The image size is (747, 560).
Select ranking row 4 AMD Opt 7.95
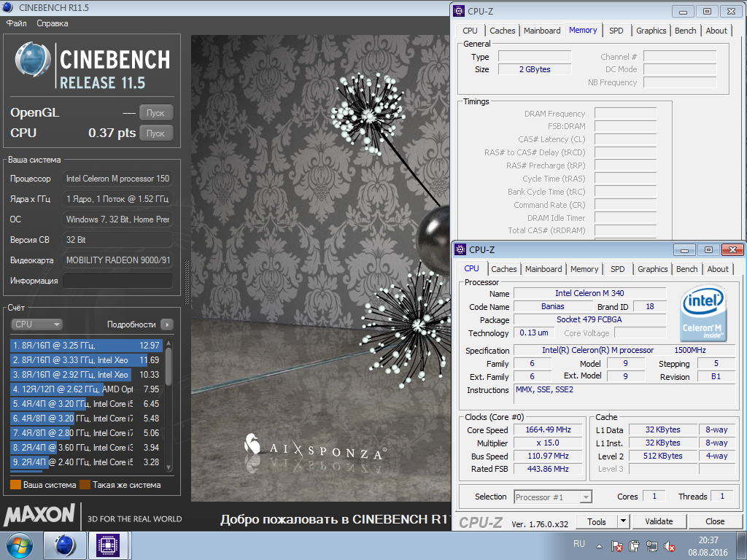[x=86, y=389]
